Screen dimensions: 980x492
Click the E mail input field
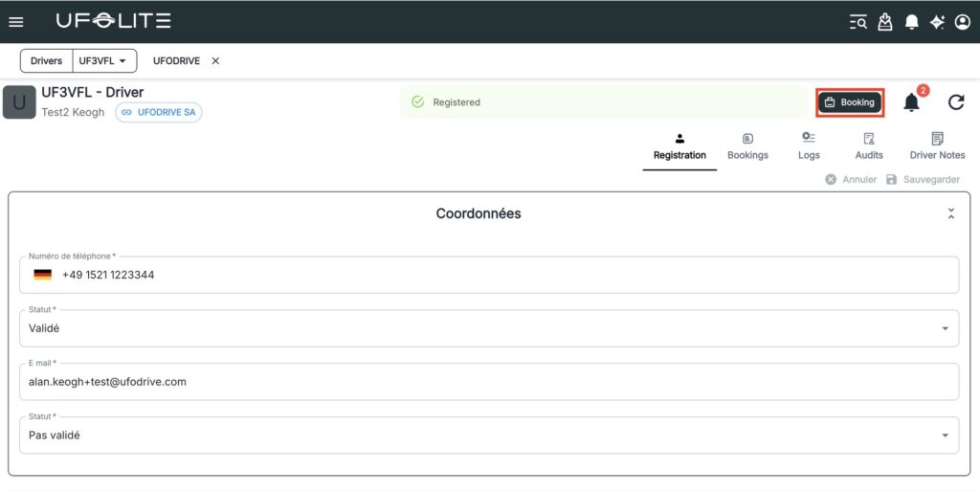point(488,382)
